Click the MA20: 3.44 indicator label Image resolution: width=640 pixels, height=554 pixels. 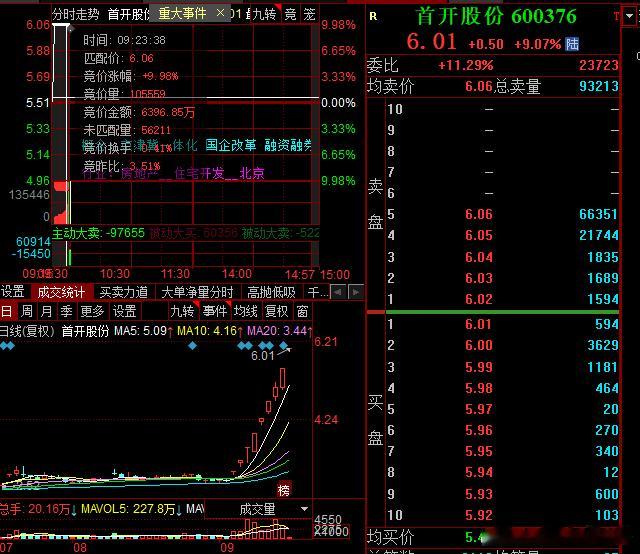(x=280, y=331)
